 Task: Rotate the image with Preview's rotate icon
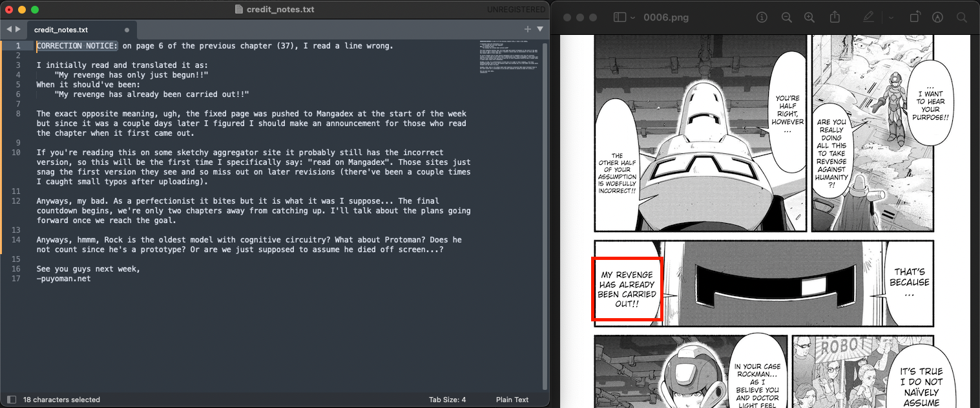coord(915,17)
